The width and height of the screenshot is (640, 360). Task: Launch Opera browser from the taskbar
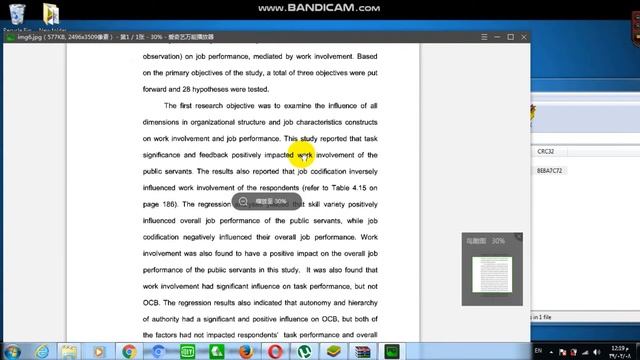tap(275, 351)
